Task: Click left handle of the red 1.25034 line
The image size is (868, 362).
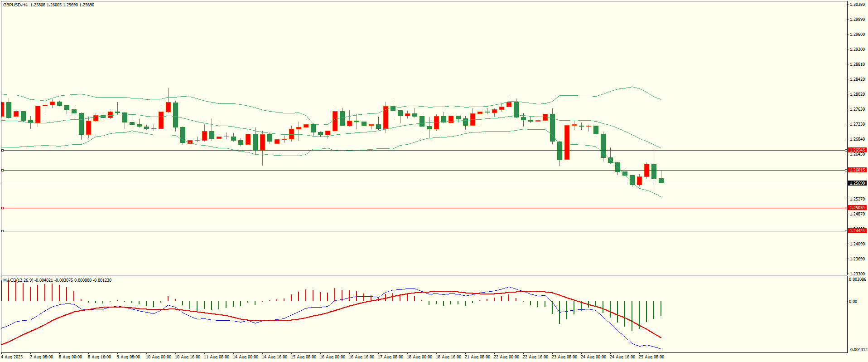Action: (x=2, y=208)
